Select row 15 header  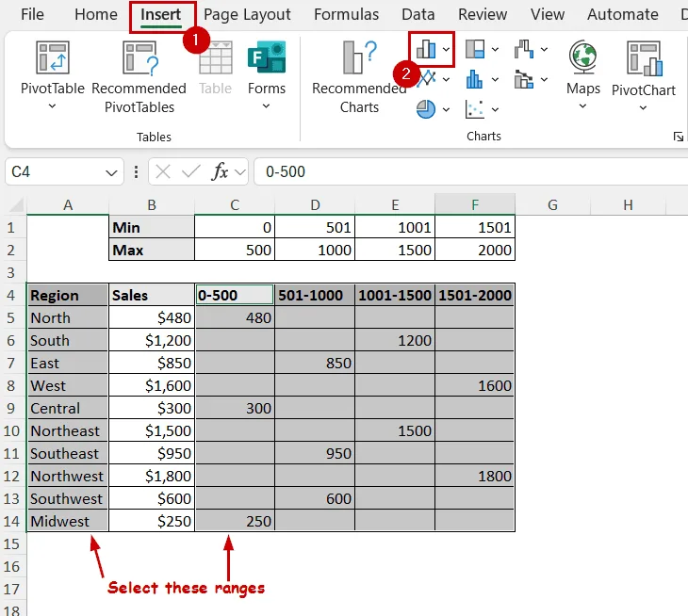[x=11, y=544]
